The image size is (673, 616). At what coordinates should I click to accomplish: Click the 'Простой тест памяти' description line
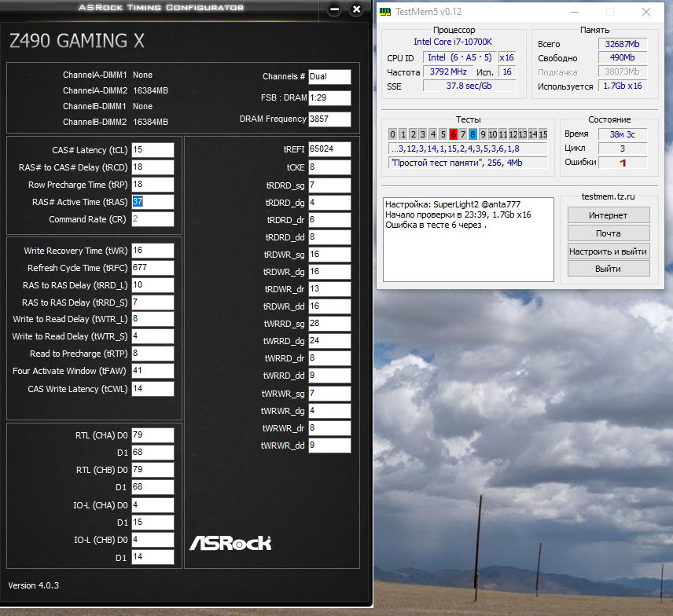(468, 163)
